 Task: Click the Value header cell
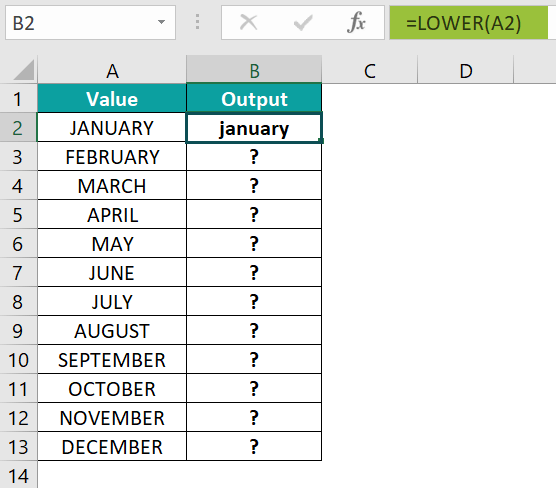(112, 99)
